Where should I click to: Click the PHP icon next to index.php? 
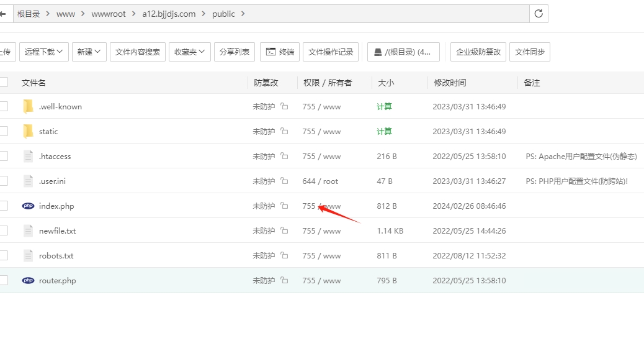point(28,206)
